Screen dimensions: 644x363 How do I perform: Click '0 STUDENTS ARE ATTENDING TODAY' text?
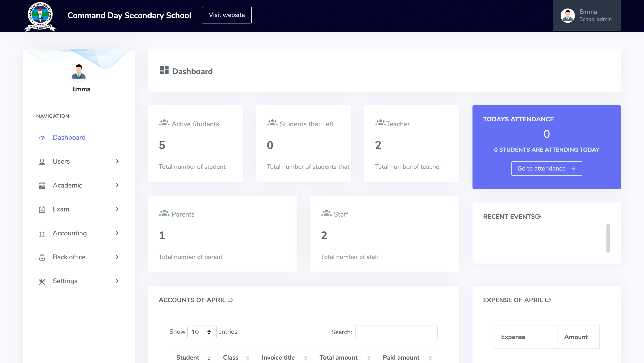547,150
